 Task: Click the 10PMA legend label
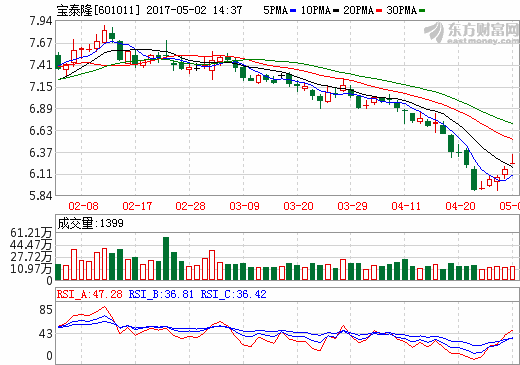[316, 10]
